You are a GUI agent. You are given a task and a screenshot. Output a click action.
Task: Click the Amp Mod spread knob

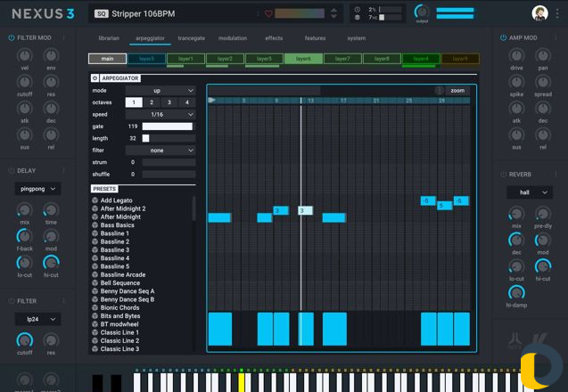tap(543, 82)
